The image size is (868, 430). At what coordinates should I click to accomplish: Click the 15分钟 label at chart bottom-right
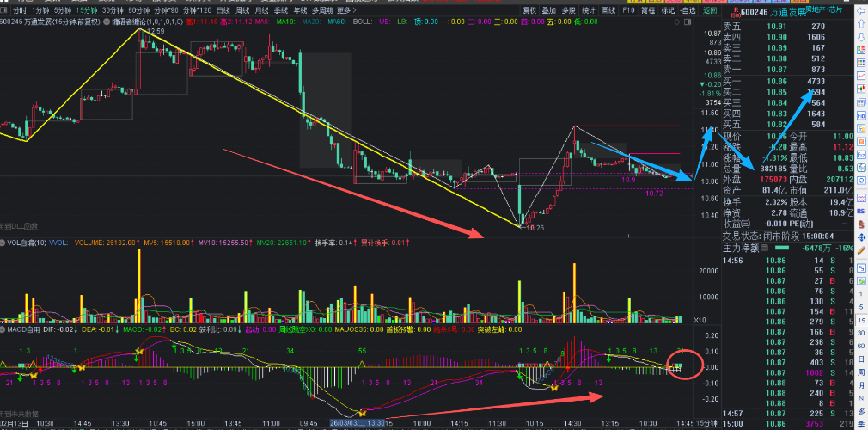coord(707,423)
